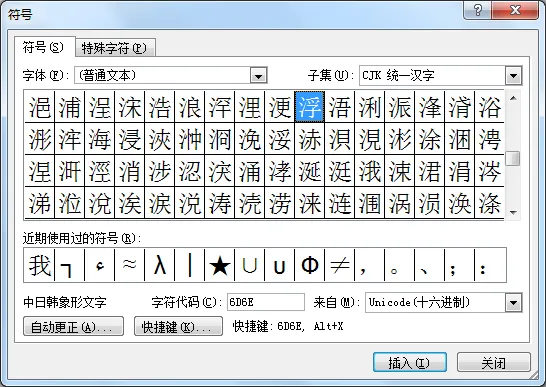Select the 涕 character in the grid

click(x=40, y=203)
